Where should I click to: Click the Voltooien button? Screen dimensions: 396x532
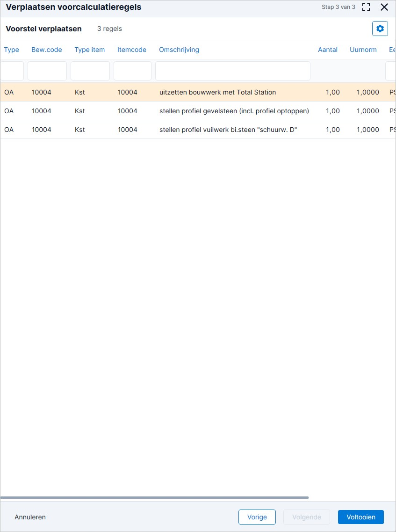point(361,517)
